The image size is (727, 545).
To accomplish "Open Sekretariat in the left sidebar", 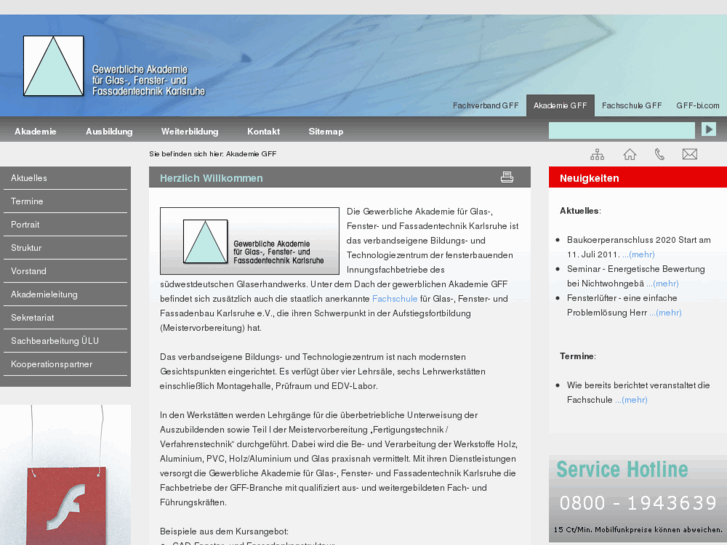I will (x=65, y=317).
